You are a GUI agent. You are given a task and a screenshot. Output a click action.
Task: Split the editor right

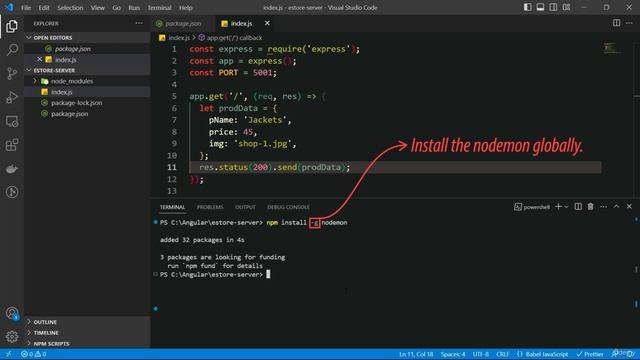616,23
